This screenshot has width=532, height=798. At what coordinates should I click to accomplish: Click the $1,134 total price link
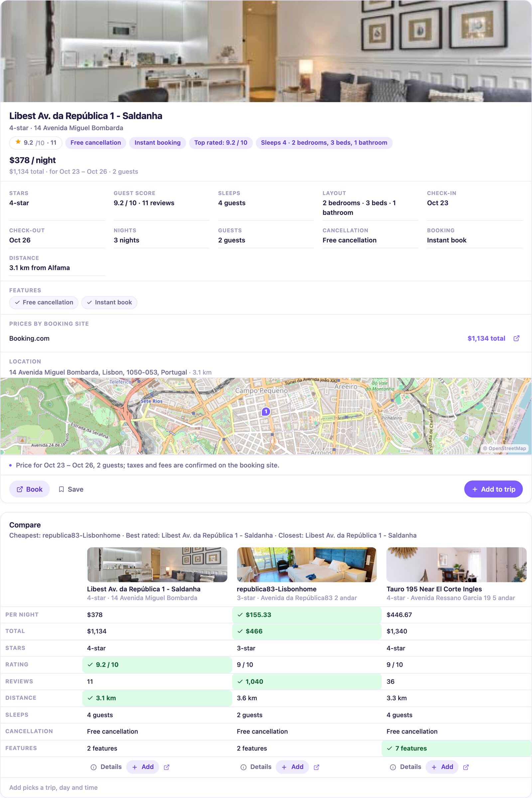(486, 338)
